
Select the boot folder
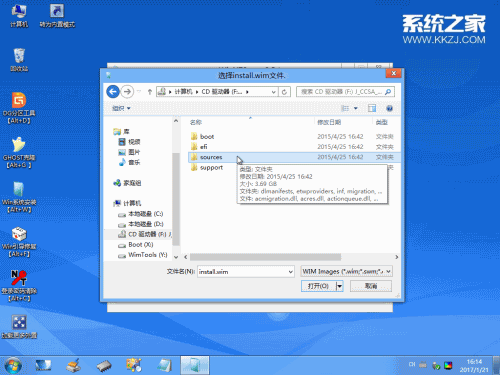[x=293, y=136]
